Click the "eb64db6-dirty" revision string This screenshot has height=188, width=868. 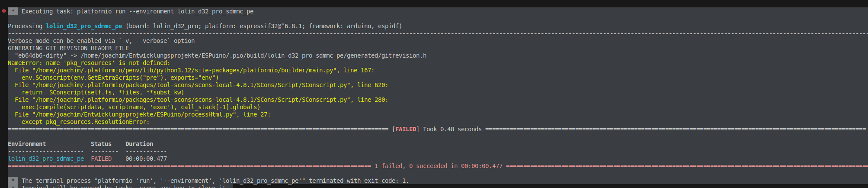pyautogui.click(x=41, y=55)
